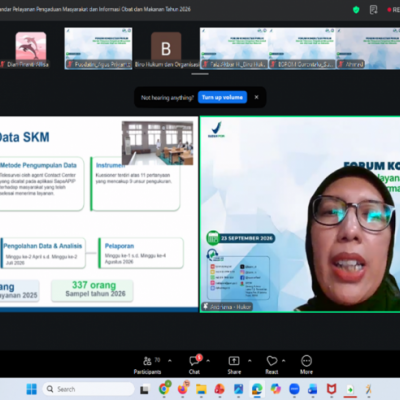This screenshot has height=400, width=400.
Task: Open the red PDF app on taskbar
Action: pos(220,389)
